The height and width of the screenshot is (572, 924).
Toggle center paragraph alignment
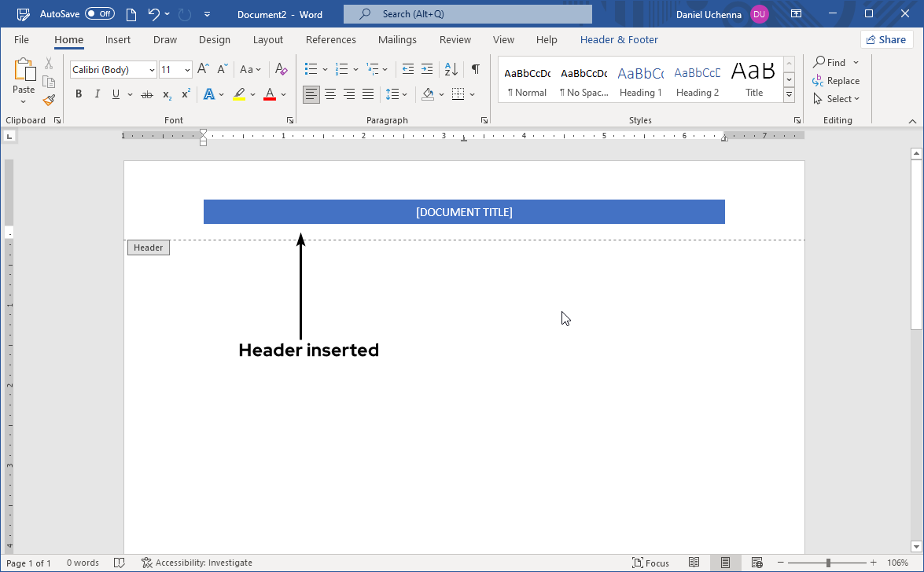click(x=330, y=93)
